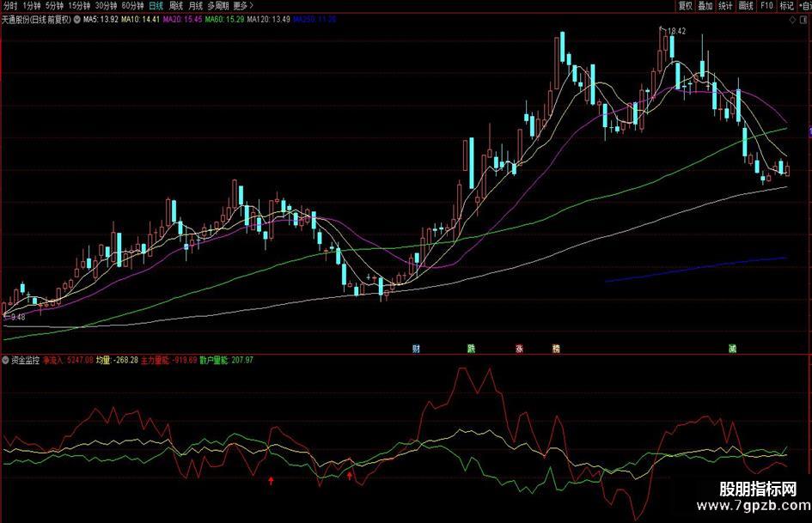Click the 均量: -268.28 value
Screen dimensions: 812x523
[x=117, y=360]
